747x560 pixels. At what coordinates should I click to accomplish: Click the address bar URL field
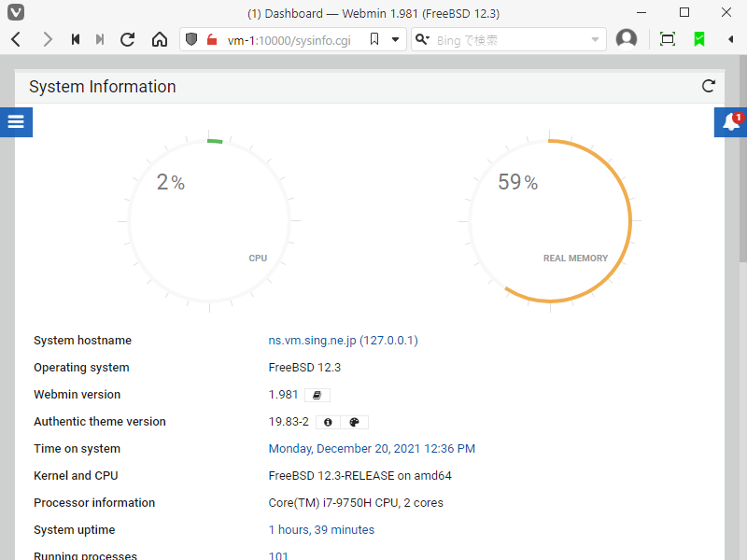[x=289, y=40]
